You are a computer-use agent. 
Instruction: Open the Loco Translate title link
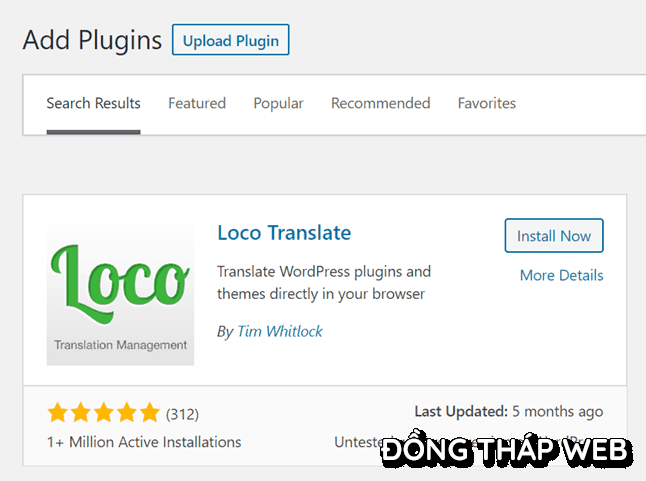[284, 233]
